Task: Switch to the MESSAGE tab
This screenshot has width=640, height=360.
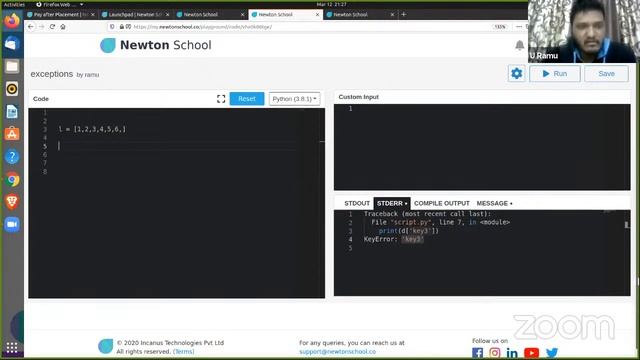Action: point(494,203)
